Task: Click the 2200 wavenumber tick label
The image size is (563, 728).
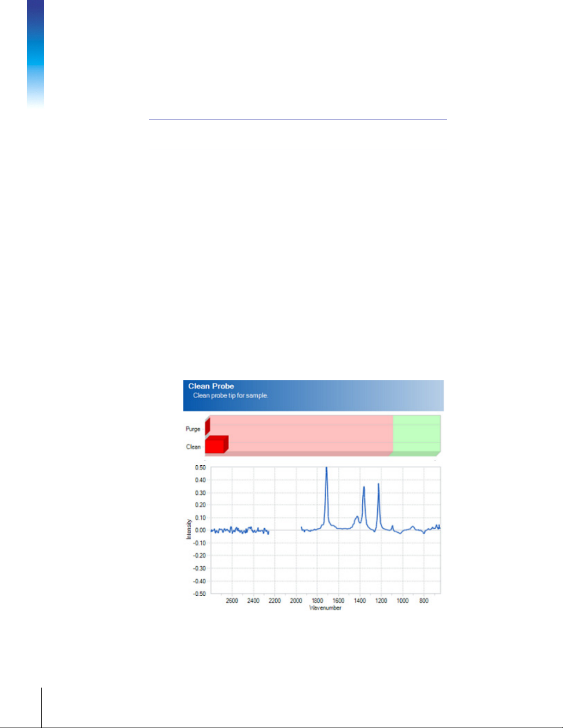Action: point(275,601)
